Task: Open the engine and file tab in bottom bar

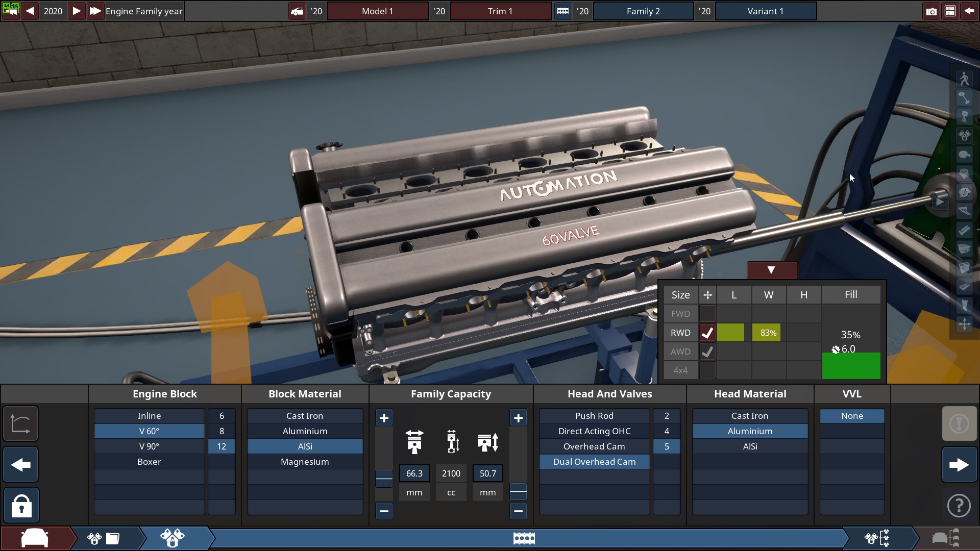Action: pyautogui.click(x=104, y=538)
